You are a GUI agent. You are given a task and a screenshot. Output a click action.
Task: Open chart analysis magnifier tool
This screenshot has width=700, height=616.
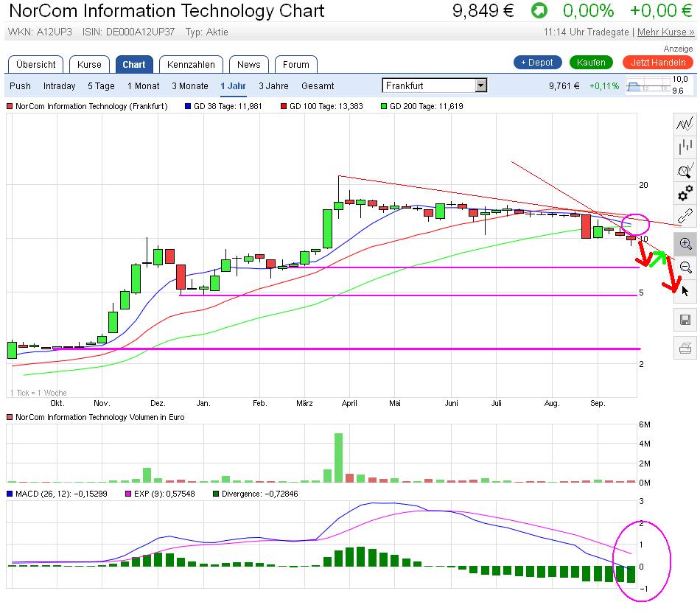point(685,170)
